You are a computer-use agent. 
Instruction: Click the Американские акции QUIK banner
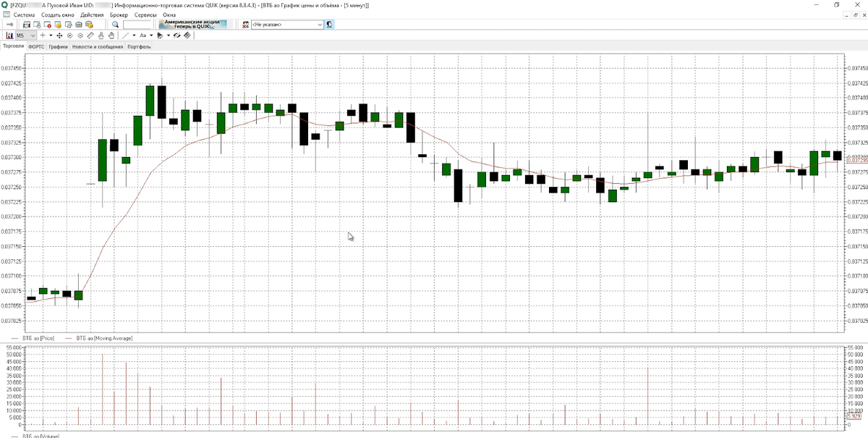point(192,24)
